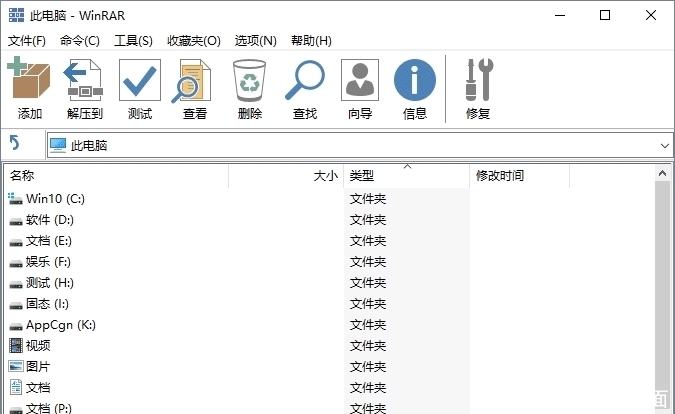Image resolution: width=675 pixels, height=414 pixels.
Task: Select the "文档 (E:)" row name
Action: click(49, 241)
